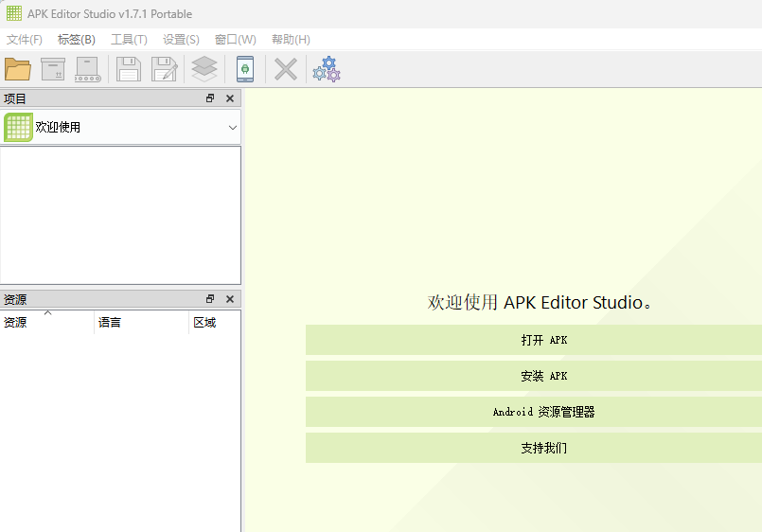Sort by the 资源 column header

[x=47, y=322]
